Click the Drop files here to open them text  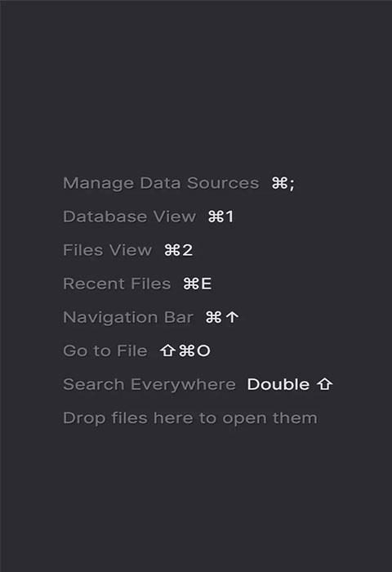[x=190, y=418]
